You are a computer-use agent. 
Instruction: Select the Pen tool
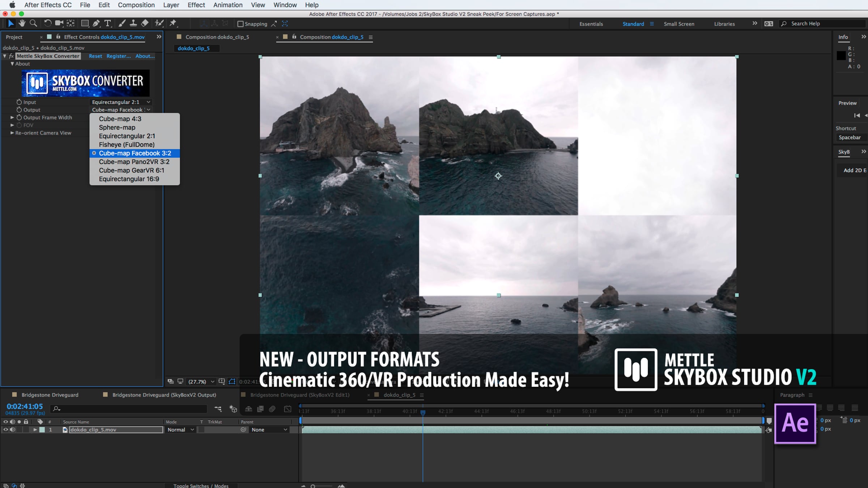[96, 23]
